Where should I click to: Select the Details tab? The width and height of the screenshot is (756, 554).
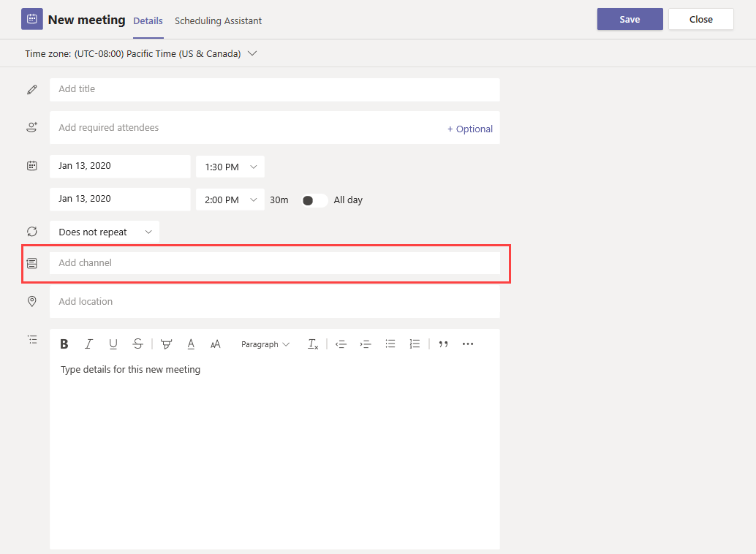click(x=148, y=21)
